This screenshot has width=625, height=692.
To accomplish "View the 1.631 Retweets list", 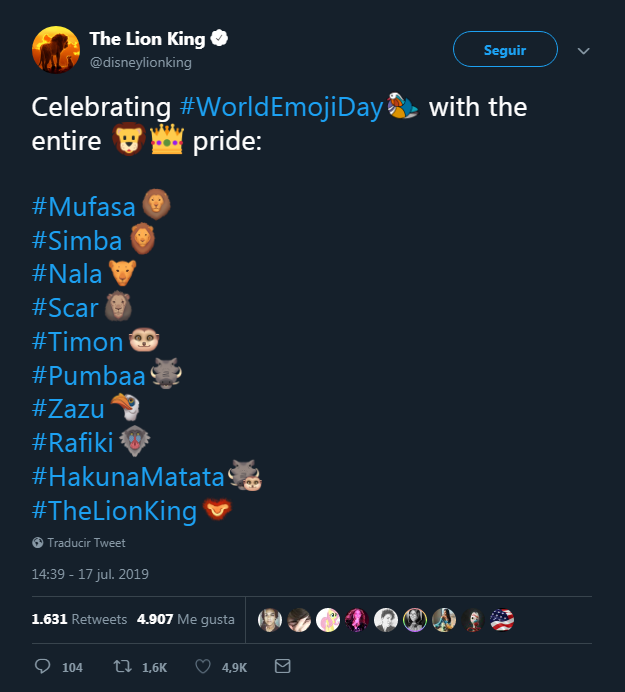I will (x=79, y=619).
